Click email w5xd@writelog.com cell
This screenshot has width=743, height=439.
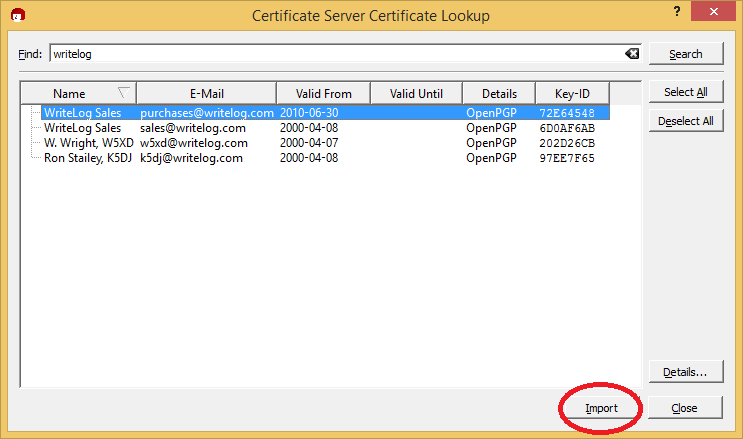tap(194, 143)
